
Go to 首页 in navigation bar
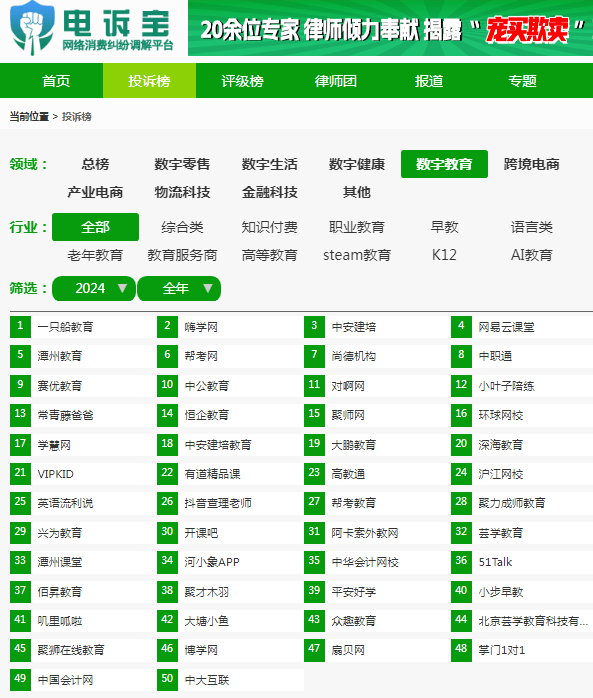[x=56, y=81]
